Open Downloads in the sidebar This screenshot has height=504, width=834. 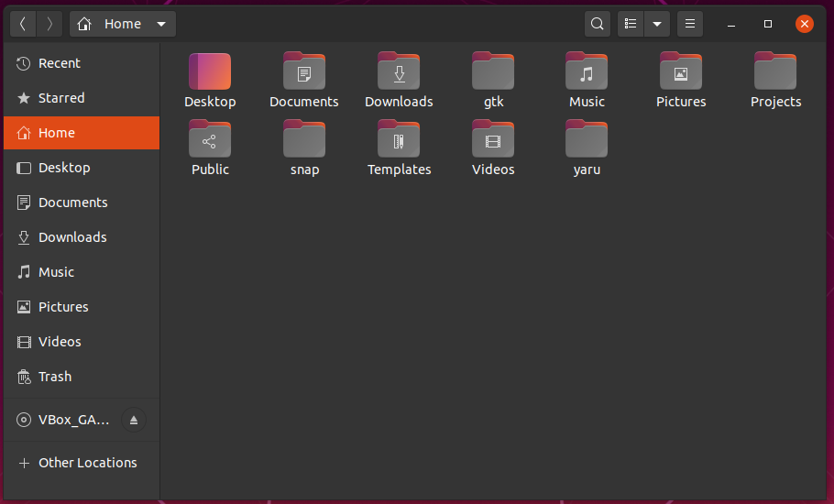pos(82,237)
